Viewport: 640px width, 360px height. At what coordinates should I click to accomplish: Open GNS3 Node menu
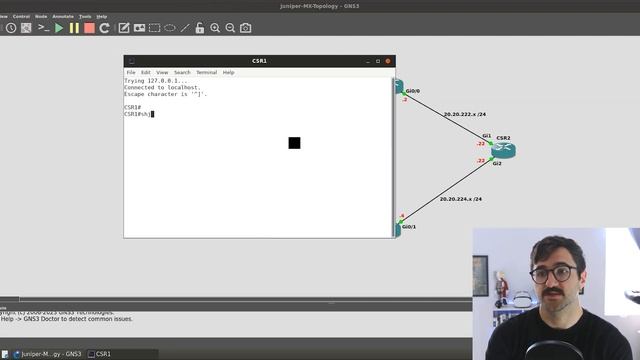point(41,17)
